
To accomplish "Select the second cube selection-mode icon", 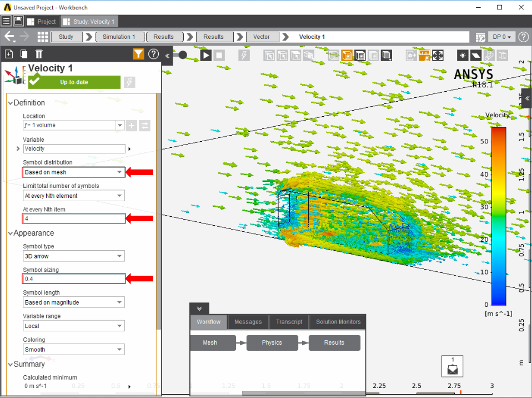I will 282,56.
